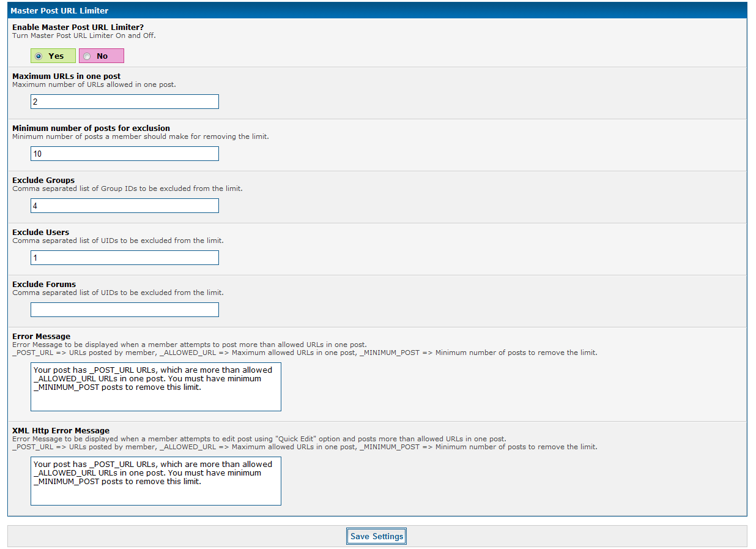Select the No radio button
The image size is (756, 549).
(87, 56)
